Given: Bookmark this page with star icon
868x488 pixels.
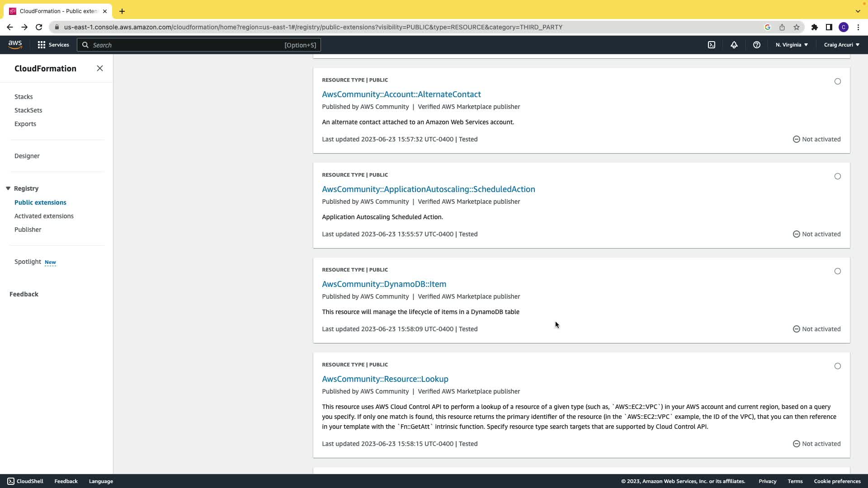Looking at the screenshot, I should coord(797,27).
